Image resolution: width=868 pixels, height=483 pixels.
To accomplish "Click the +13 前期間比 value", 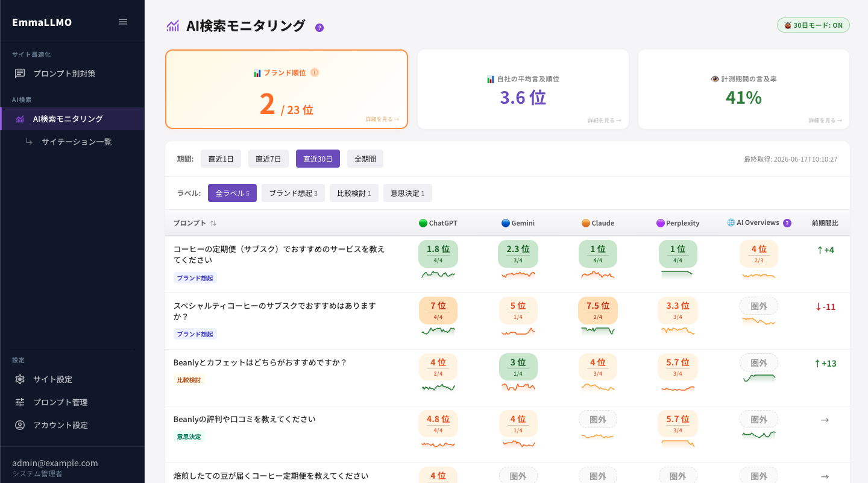I will [825, 363].
